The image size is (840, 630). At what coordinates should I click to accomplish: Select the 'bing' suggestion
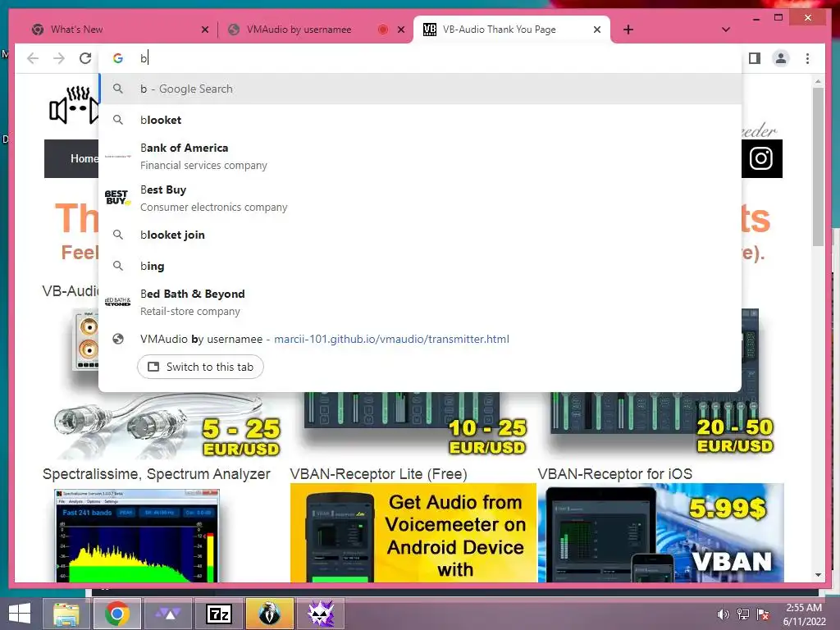(x=420, y=266)
